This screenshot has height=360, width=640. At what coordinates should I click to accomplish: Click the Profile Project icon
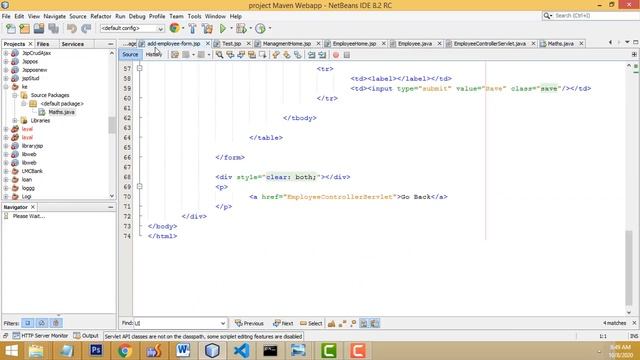[260, 29]
